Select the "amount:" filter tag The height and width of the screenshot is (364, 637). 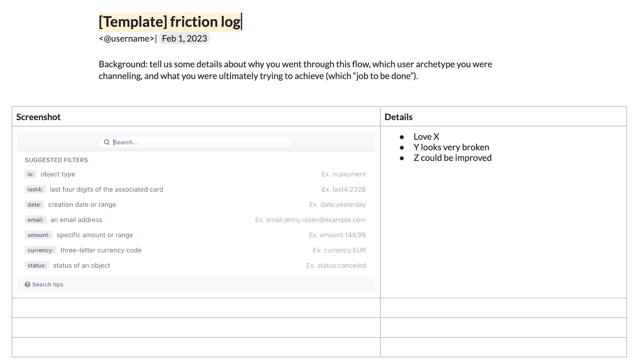pos(38,235)
